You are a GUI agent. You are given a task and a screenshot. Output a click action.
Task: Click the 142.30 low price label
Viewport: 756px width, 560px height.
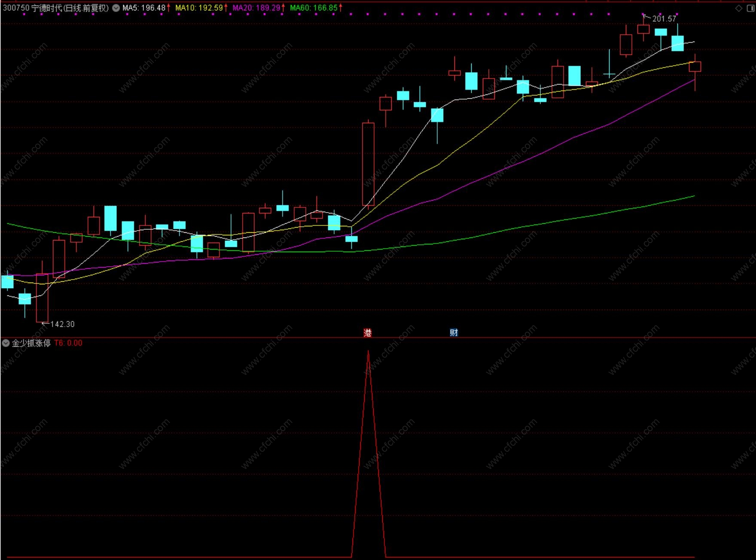[63, 324]
